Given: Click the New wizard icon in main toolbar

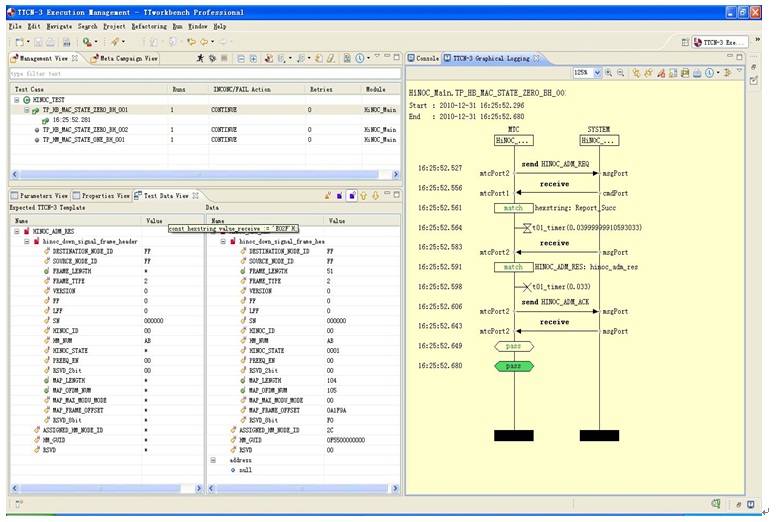Looking at the screenshot, I should pos(19,42).
